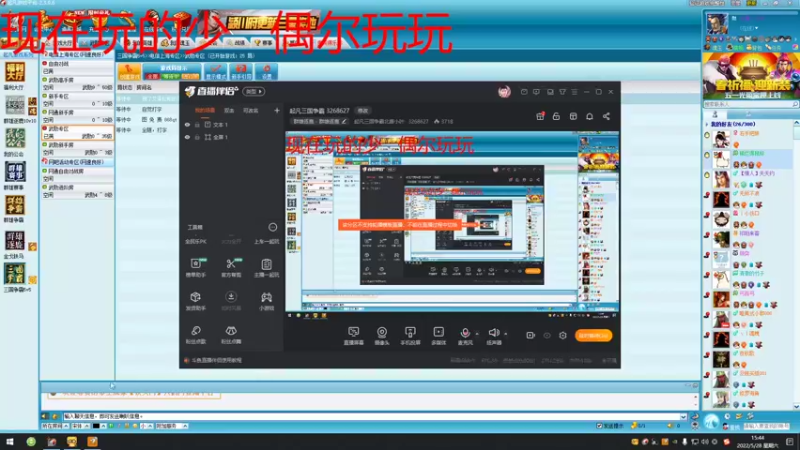
Task: Open the gift box icon with badge
Action: pyautogui.click(x=540, y=116)
